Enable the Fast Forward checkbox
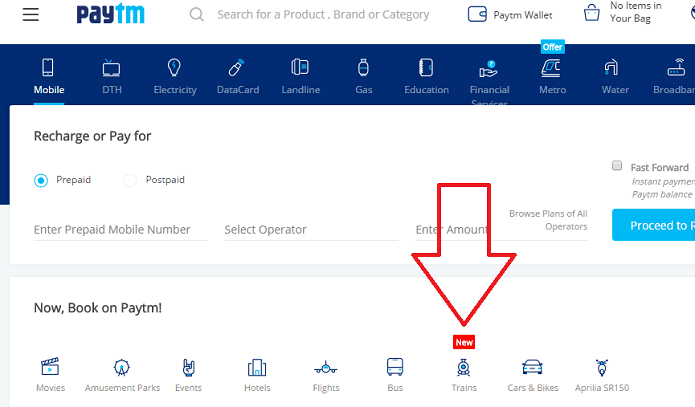This screenshot has width=695, height=407. [617, 165]
